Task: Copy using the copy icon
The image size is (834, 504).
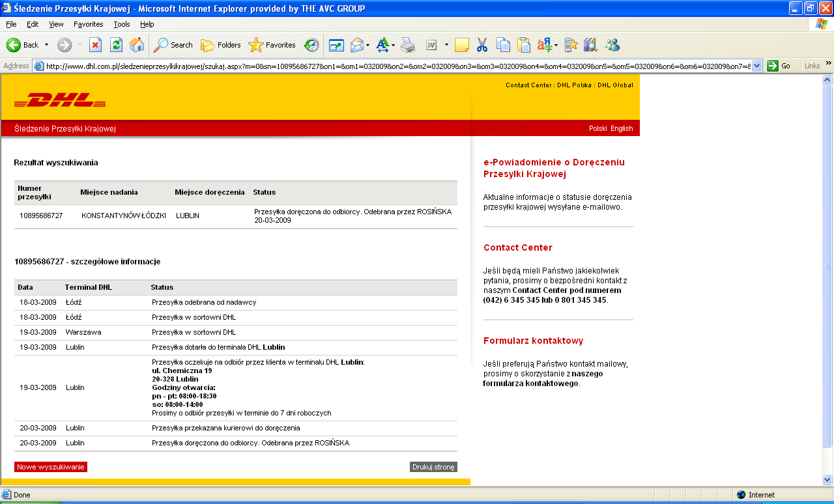Action: click(x=503, y=45)
